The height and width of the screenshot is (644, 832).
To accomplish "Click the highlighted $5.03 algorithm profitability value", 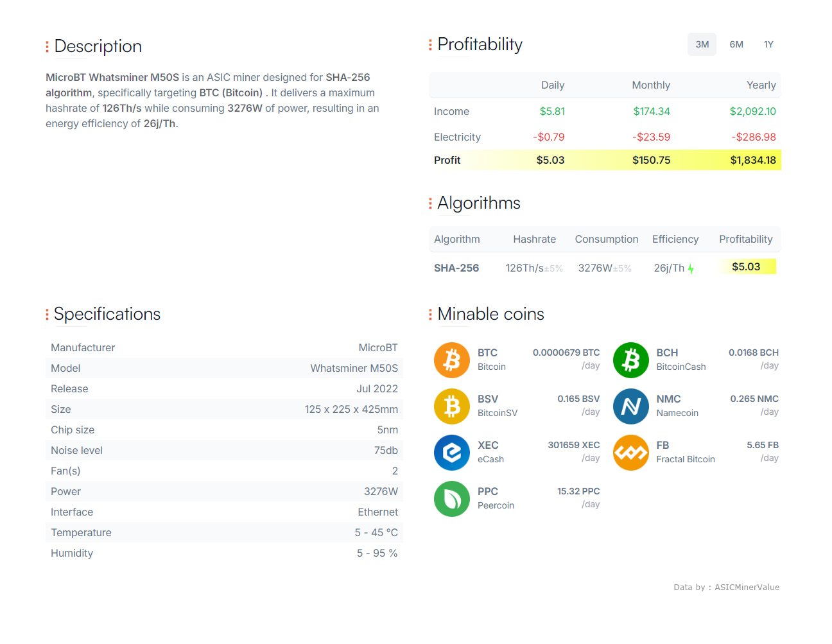I will click(x=746, y=266).
